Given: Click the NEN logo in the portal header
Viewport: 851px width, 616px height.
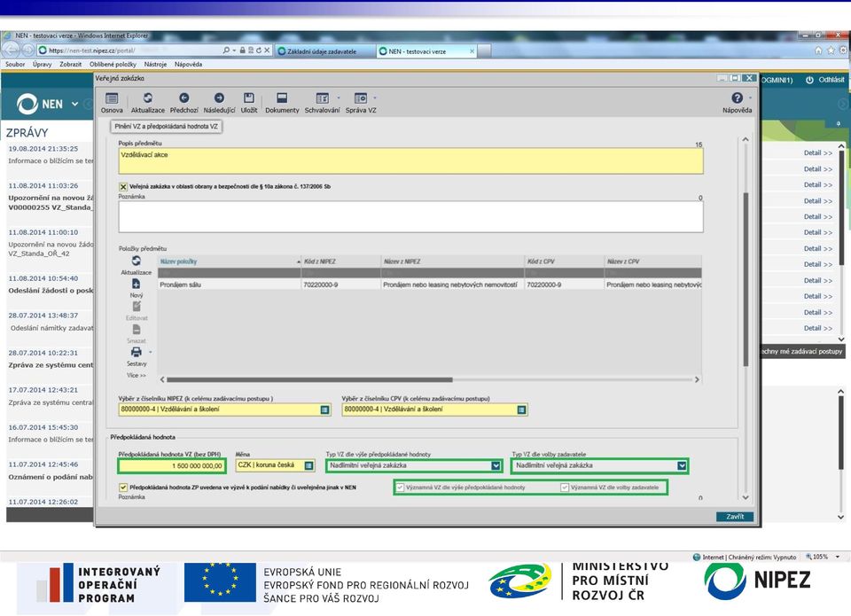Looking at the screenshot, I should pyautogui.click(x=40, y=104).
